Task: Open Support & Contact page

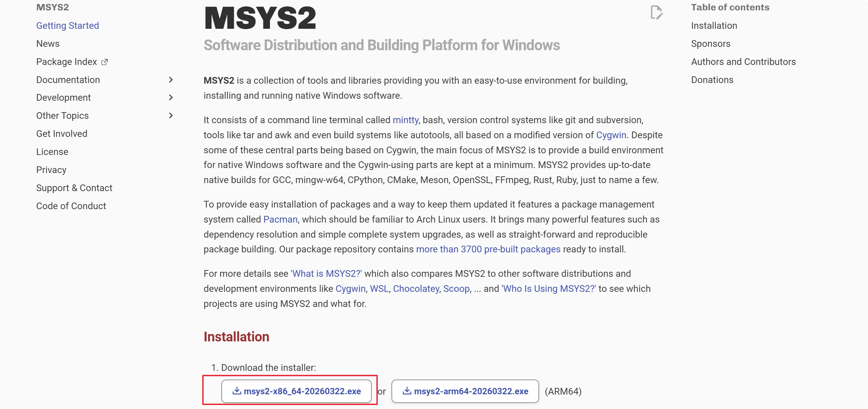Action: [x=74, y=188]
